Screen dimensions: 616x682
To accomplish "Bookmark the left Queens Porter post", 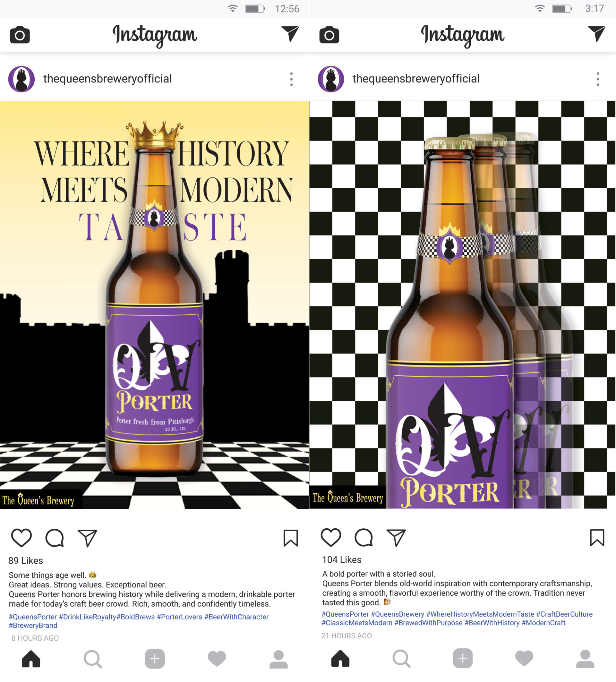I will coord(291,538).
